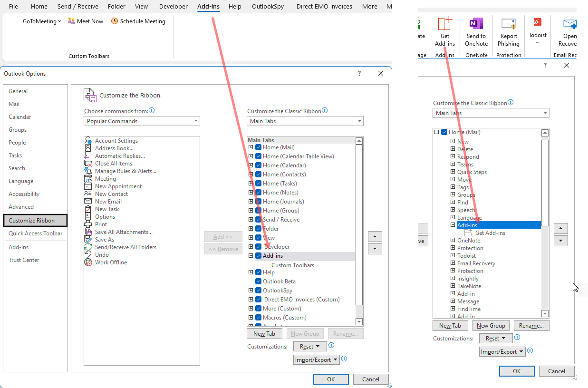Click Send to OneNote ribbon icon
This screenshot has height=388, width=588.
click(476, 24)
